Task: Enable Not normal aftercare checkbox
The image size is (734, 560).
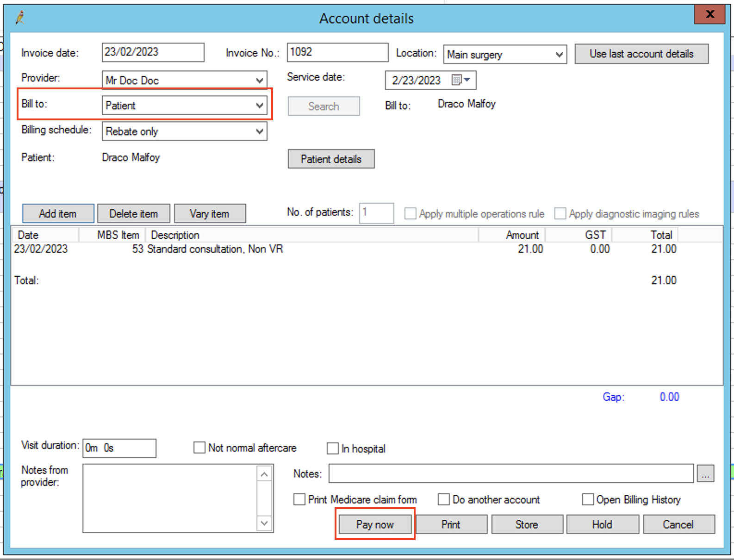Action: point(199,448)
